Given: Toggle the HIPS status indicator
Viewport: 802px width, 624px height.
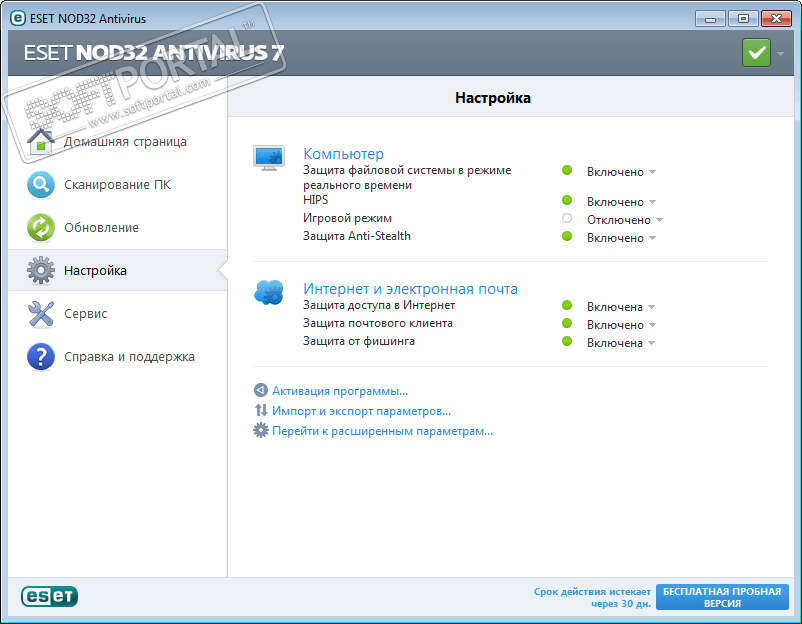Looking at the screenshot, I should [x=567, y=200].
